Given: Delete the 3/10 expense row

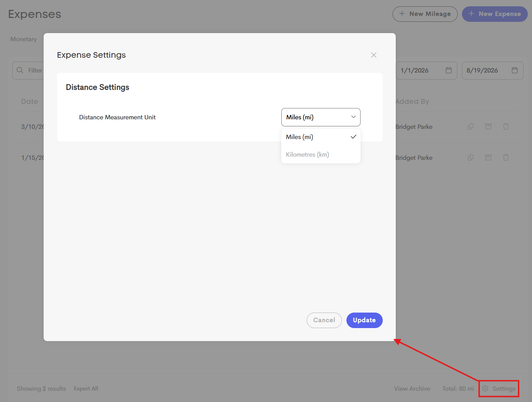Looking at the screenshot, I should tap(506, 126).
